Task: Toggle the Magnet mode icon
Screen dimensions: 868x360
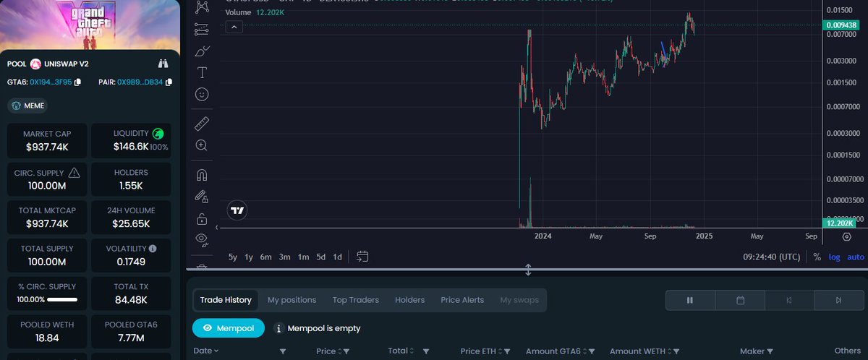Action: (x=202, y=175)
